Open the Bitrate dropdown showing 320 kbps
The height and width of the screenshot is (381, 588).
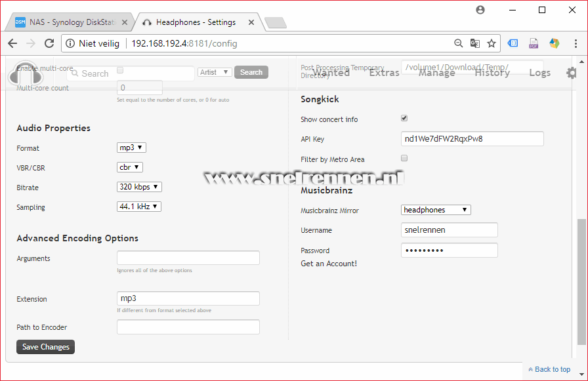click(139, 187)
